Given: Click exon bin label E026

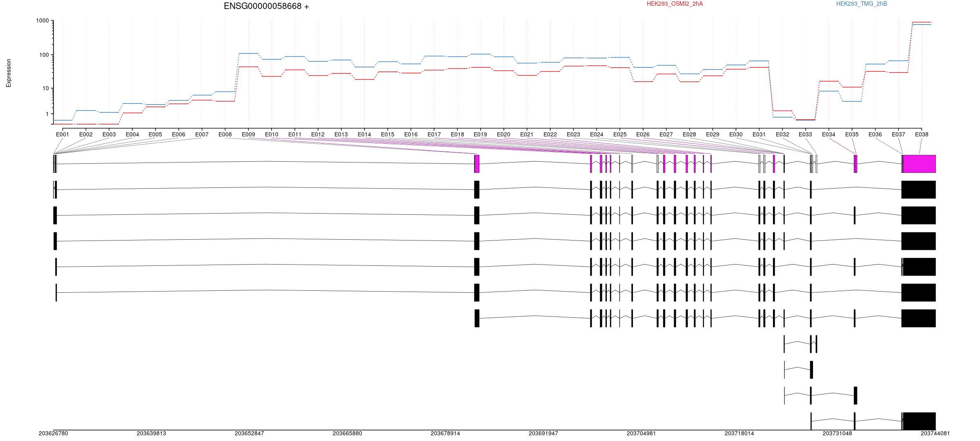Looking at the screenshot, I should pyautogui.click(x=643, y=134).
